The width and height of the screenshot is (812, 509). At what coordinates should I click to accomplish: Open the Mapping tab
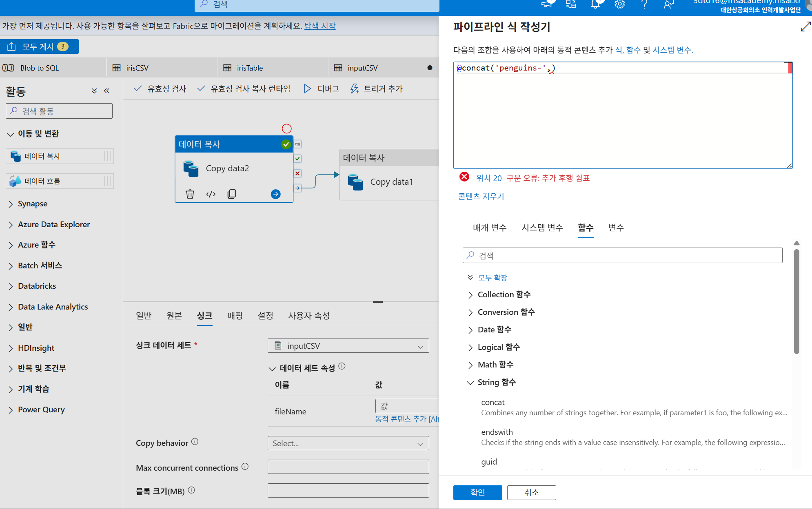point(235,315)
